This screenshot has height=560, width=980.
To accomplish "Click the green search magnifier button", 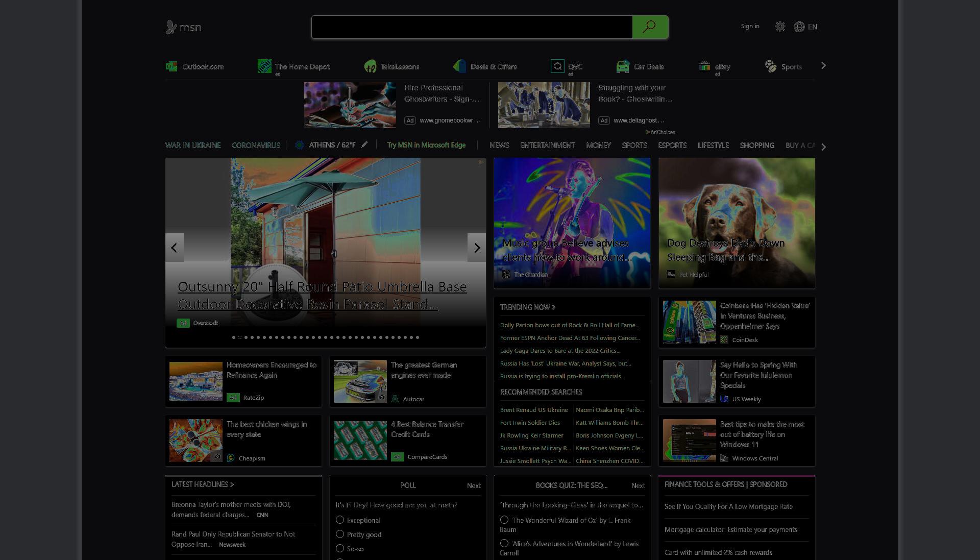I will pos(650,27).
